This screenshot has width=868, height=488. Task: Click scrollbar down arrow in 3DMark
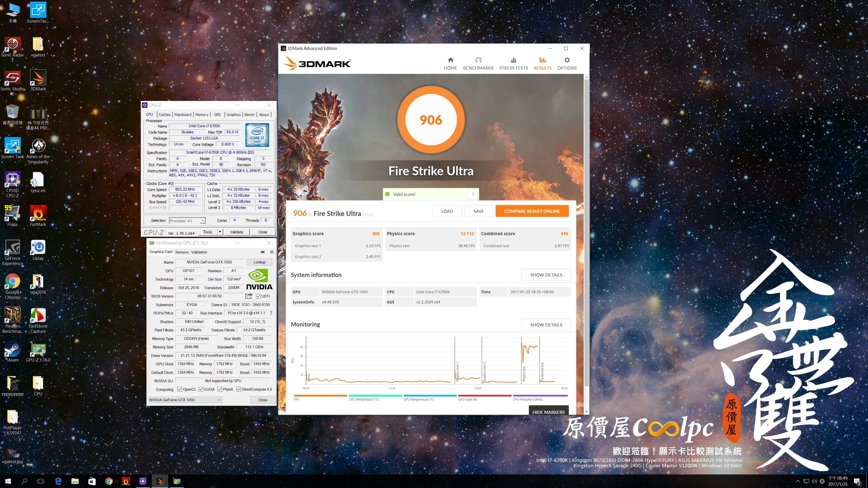coord(587,412)
